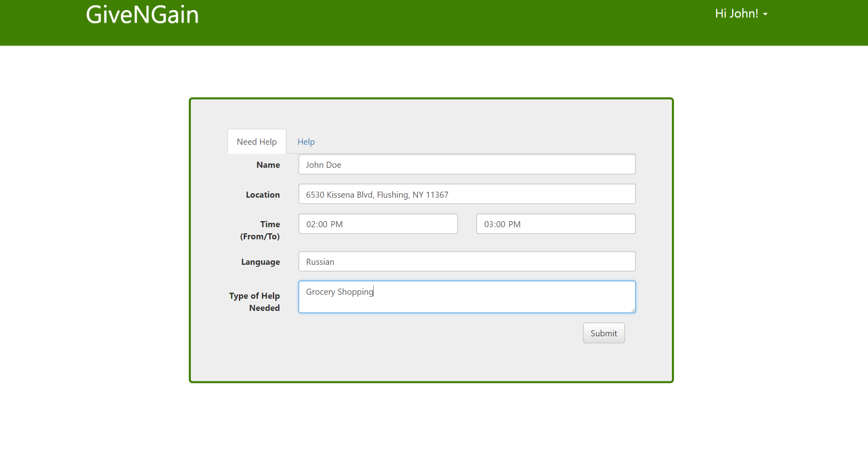
Task: Click the Time (From/To) label
Action: click(x=260, y=230)
